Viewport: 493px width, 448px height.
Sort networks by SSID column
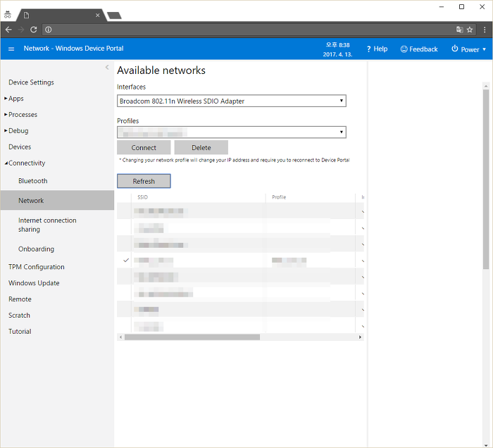(142, 197)
